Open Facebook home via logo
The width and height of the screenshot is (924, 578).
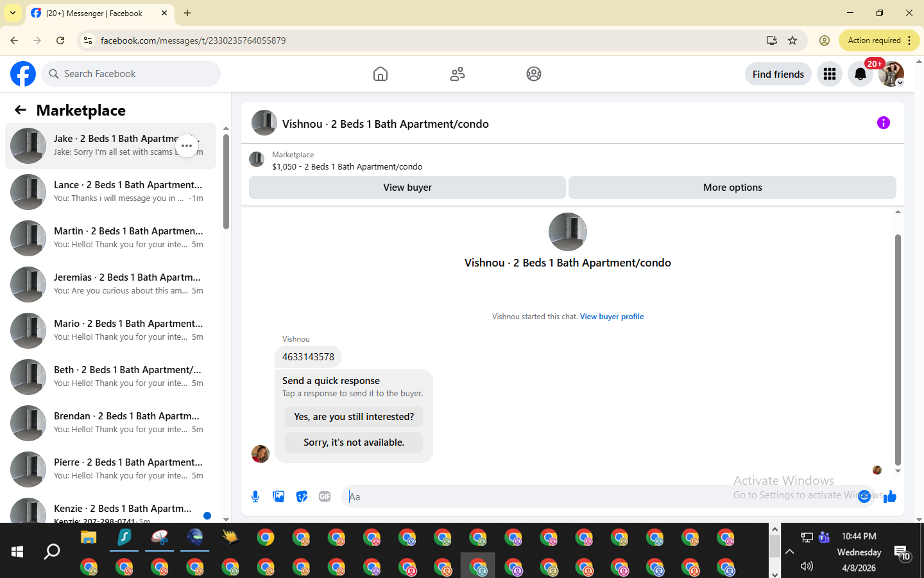(x=23, y=74)
